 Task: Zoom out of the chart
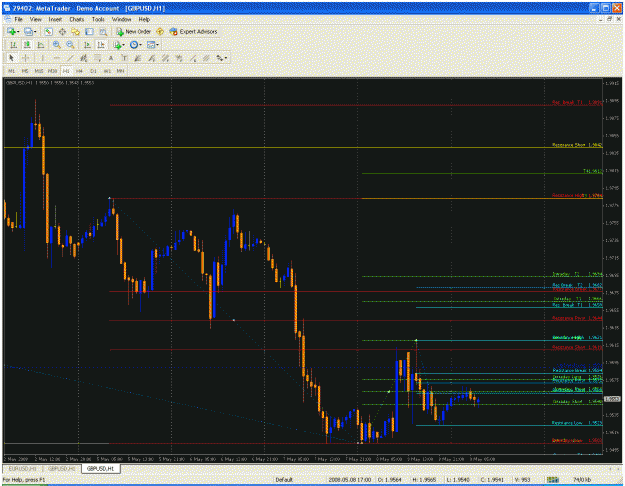(70, 45)
